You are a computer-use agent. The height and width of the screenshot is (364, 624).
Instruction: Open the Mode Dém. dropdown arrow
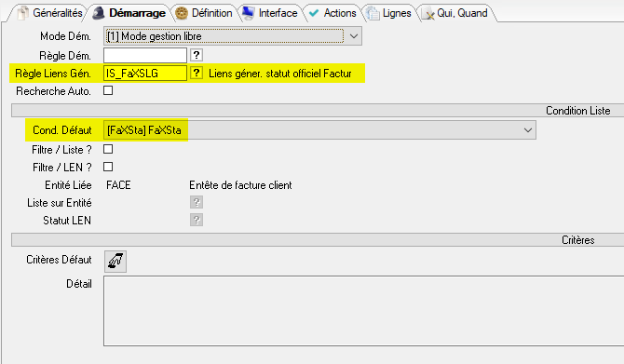353,36
